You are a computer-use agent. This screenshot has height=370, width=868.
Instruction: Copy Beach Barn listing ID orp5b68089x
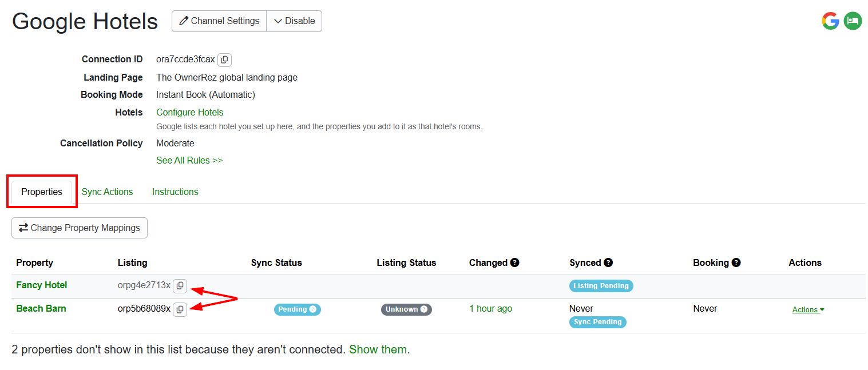(x=180, y=309)
